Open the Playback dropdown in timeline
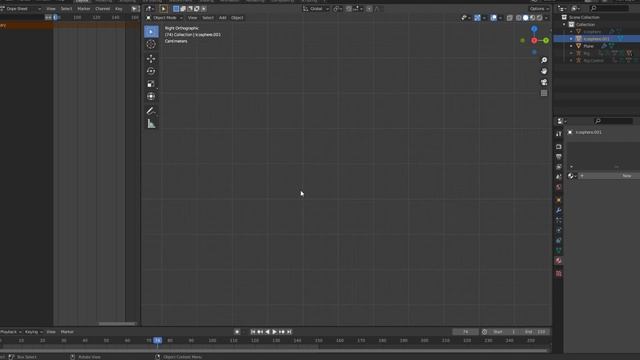 (x=11, y=332)
